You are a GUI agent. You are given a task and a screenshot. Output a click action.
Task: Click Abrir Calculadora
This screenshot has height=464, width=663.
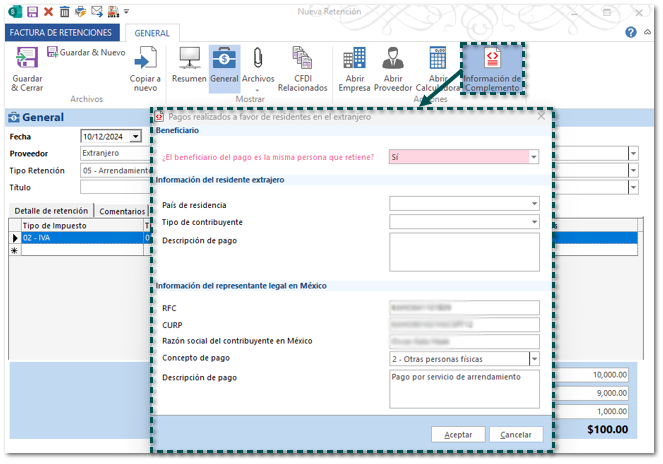pyautogui.click(x=438, y=69)
